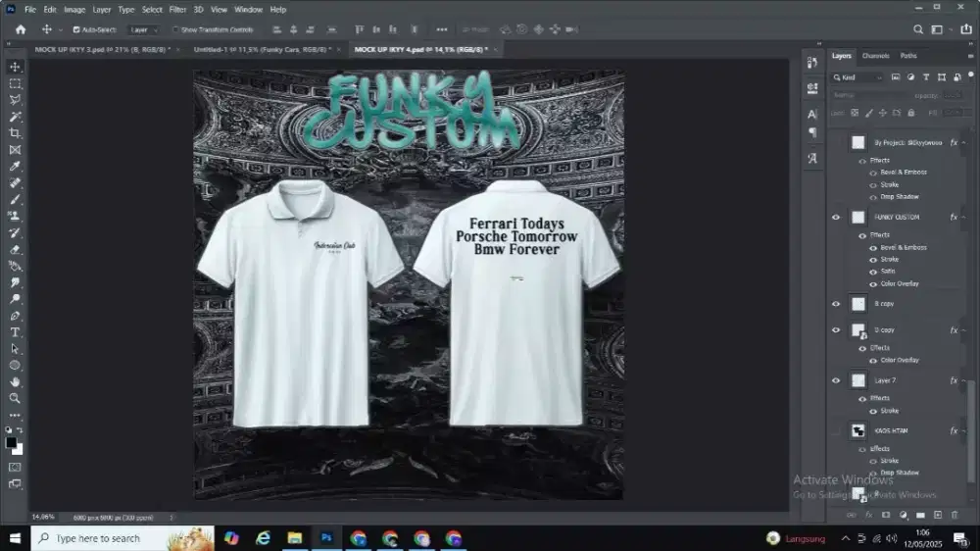Click the Windows Start button

click(15, 538)
